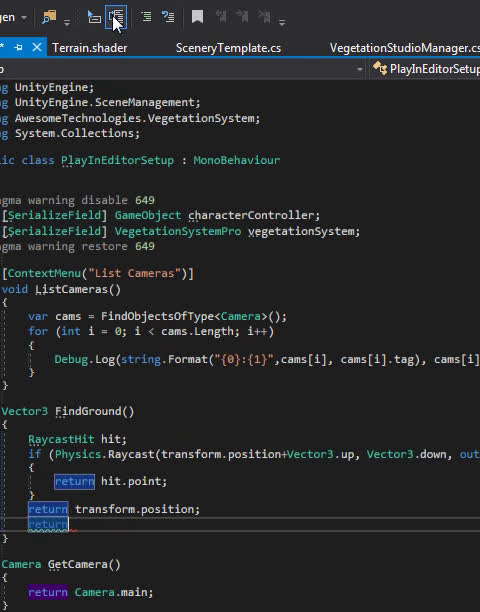Click the 'FindGround()' method name
Viewport: 480px width, 612px height.
(x=94, y=411)
